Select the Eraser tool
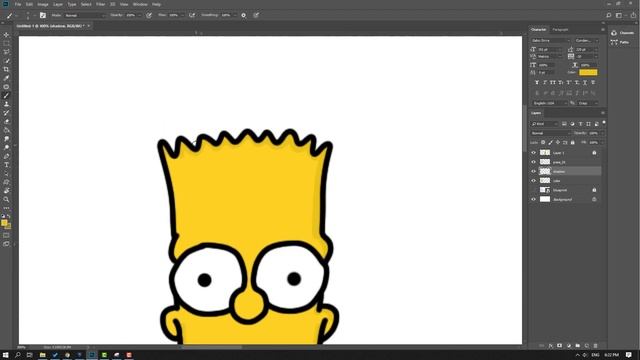Screen dimensions: 640x360 [x=6, y=122]
